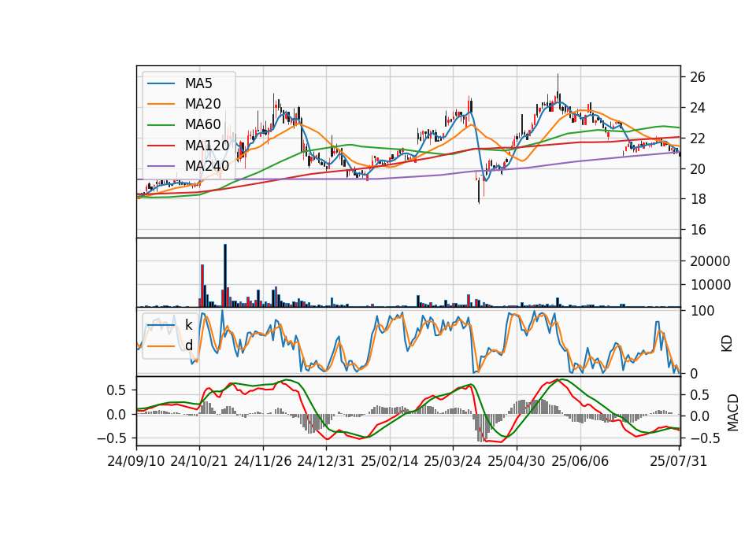Click the purple MA240 legend line sample
The width and height of the screenshot is (756, 543).
click(161, 166)
